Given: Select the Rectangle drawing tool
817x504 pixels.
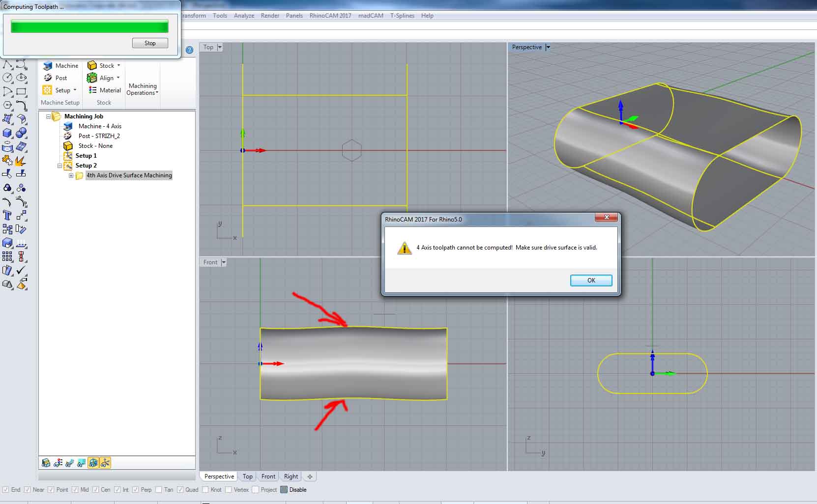Looking at the screenshot, I should [21, 91].
